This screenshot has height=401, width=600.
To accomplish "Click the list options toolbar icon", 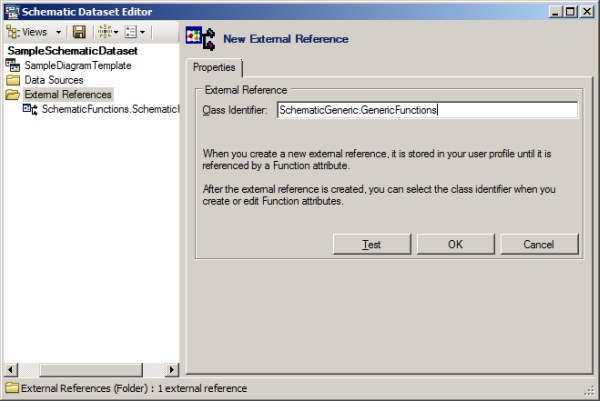I will click(x=131, y=32).
